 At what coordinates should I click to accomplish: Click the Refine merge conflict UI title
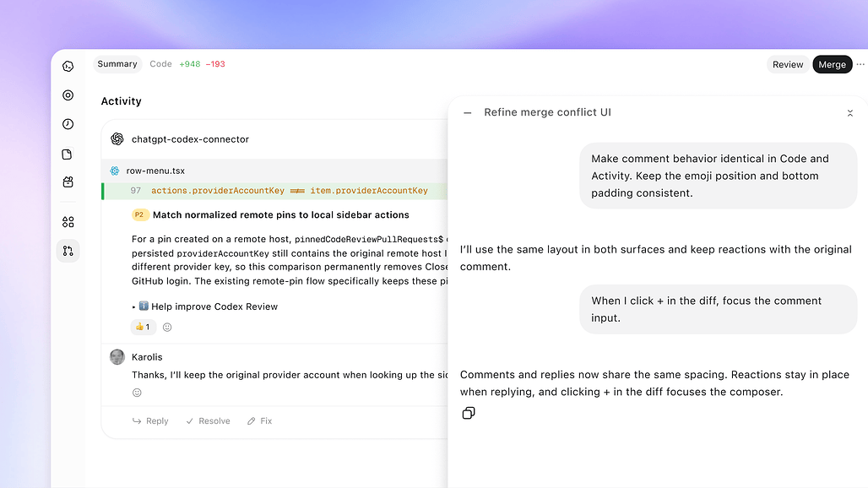point(547,112)
